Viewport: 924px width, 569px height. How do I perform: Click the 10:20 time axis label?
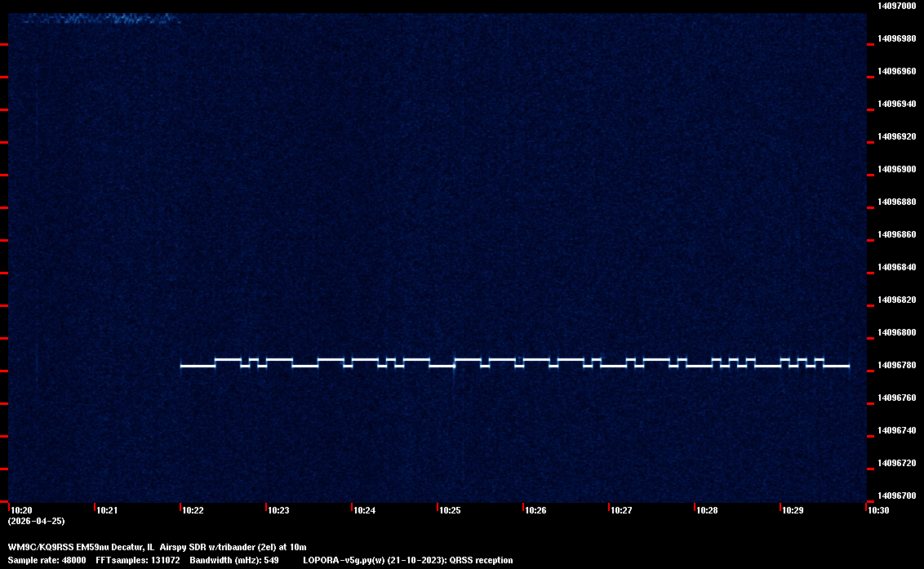point(20,510)
